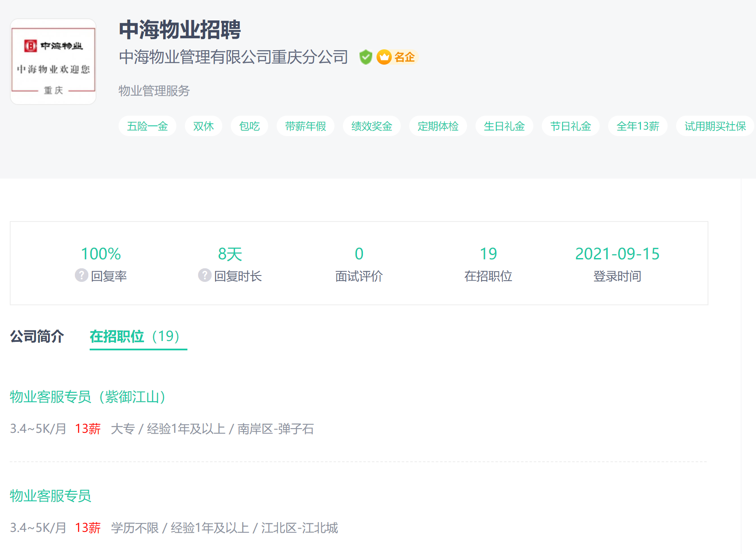Image resolution: width=756 pixels, height=554 pixels.
Task: Click the 0 interview reviews value
Action: (x=359, y=254)
